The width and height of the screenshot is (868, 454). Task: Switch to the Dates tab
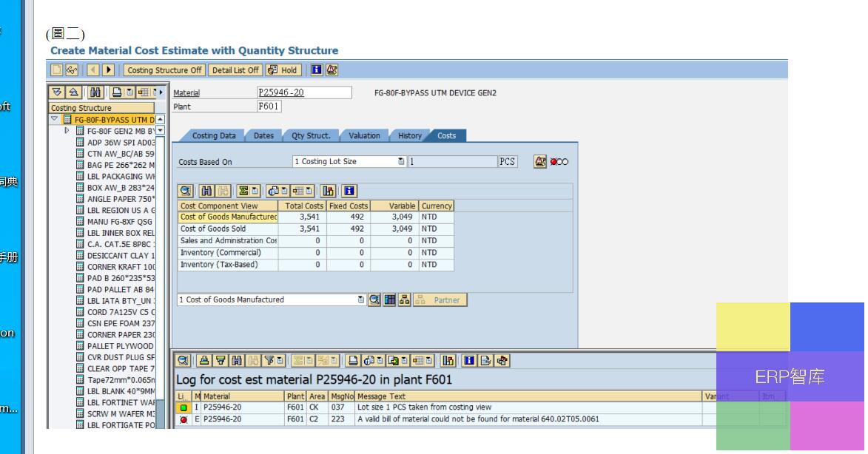tap(263, 135)
